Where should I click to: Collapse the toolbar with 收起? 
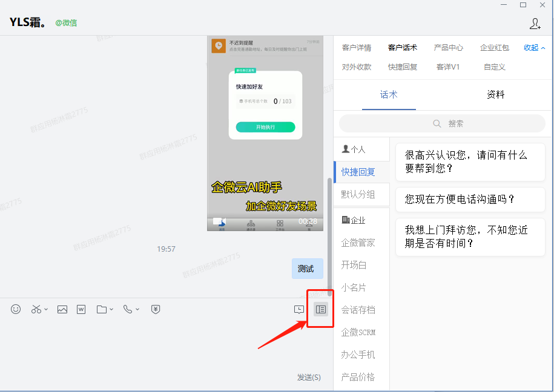[x=534, y=47]
